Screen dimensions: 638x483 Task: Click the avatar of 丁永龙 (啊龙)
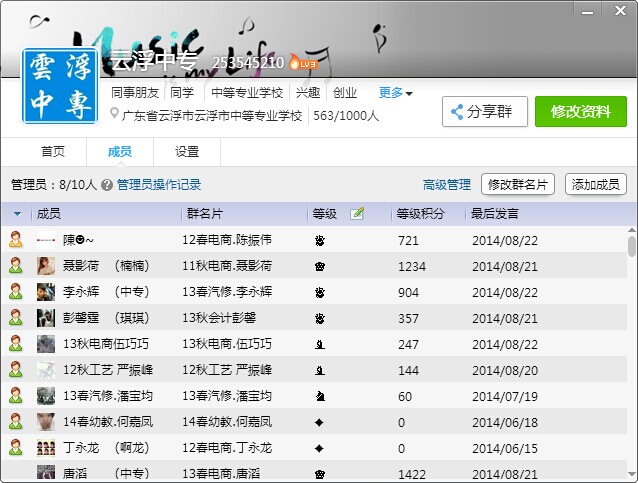point(46,448)
